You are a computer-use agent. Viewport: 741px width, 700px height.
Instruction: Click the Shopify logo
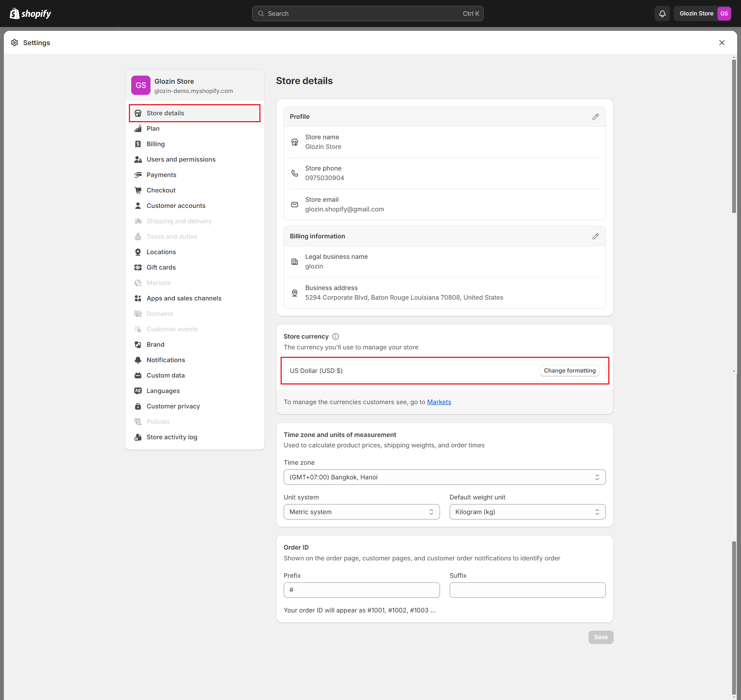(x=30, y=13)
